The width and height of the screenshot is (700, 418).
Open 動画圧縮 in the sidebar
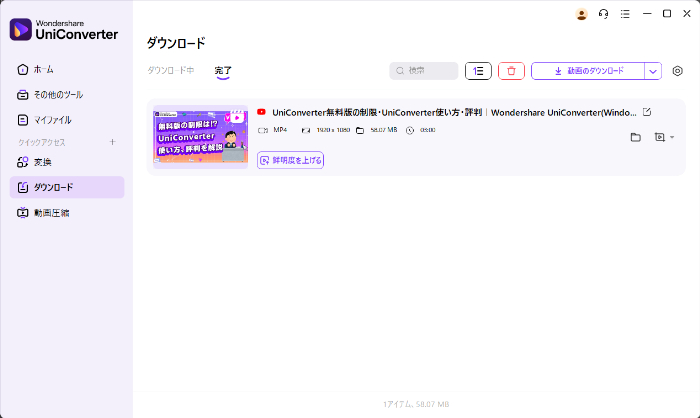[x=67, y=213]
